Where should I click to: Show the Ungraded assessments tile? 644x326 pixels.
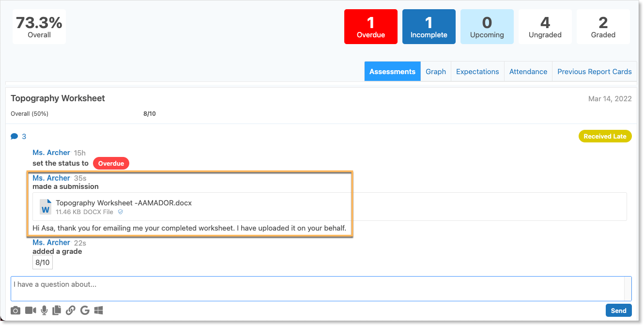(x=545, y=27)
